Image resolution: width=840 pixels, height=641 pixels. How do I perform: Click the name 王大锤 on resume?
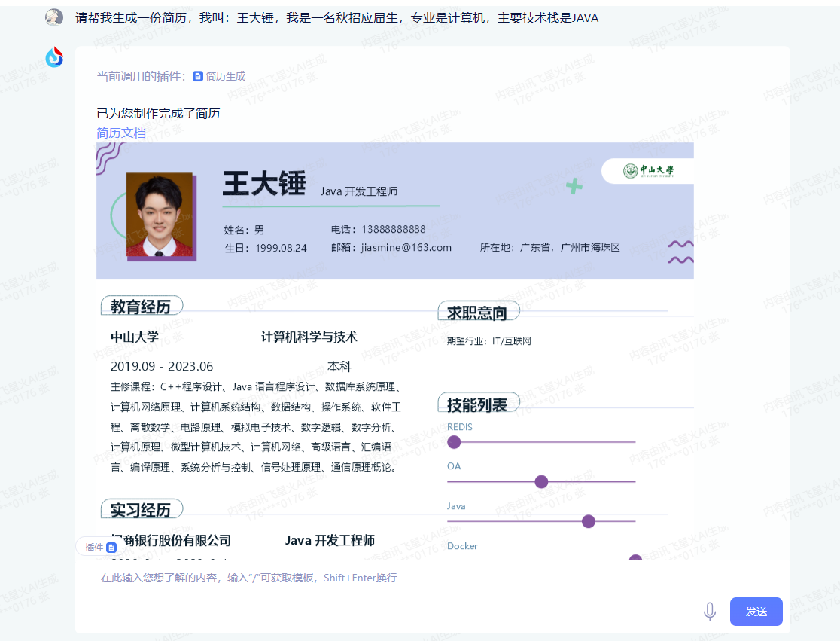(x=264, y=184)
